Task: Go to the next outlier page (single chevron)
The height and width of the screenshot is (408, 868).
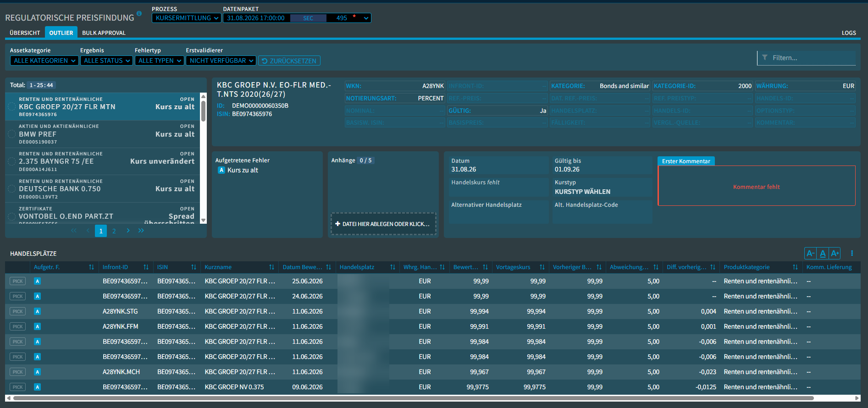Action: [128, 231]
